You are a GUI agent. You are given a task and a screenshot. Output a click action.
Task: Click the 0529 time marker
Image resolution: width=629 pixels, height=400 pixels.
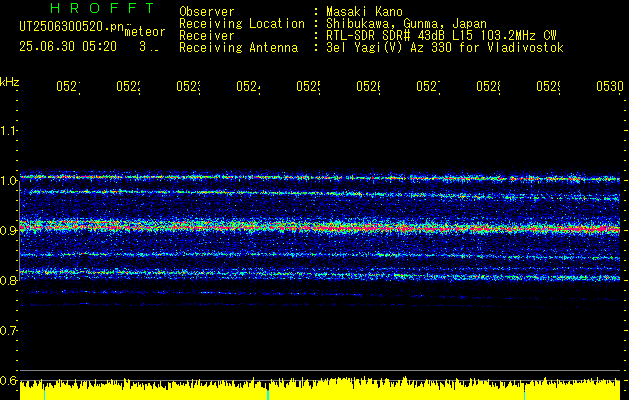549,86
